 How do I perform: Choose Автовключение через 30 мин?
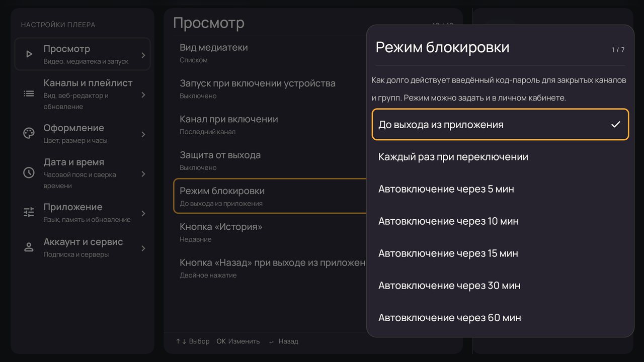tap(500, 286)
